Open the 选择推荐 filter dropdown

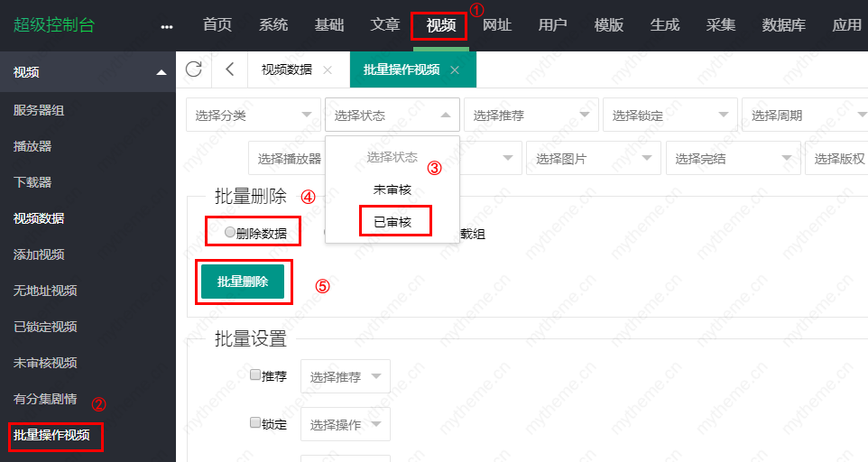coord(531,115)
